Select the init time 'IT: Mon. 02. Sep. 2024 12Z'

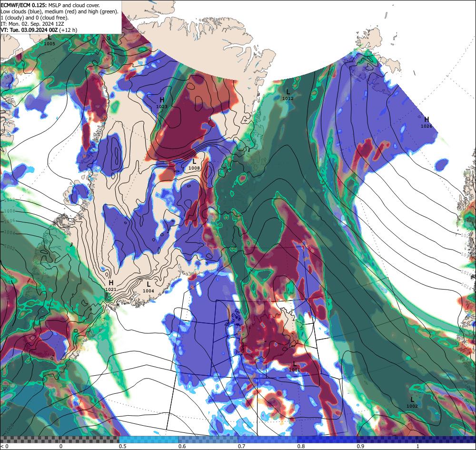click(31, 24)
